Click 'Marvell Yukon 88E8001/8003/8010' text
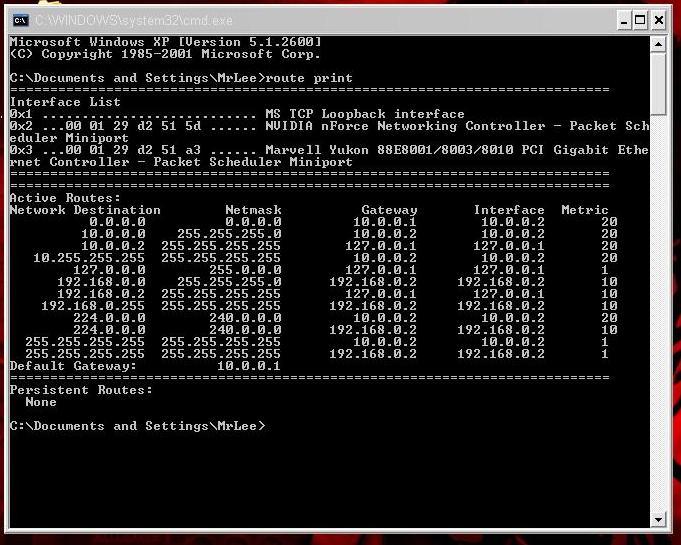 coord(389,150)
